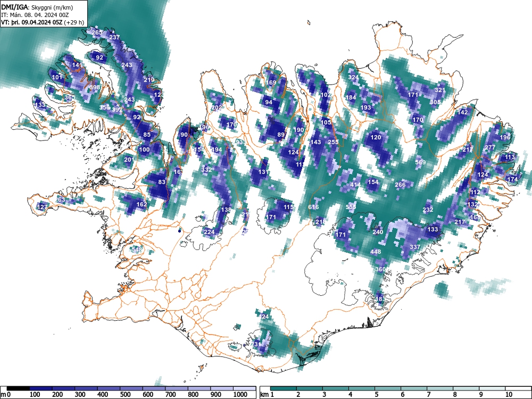Click the visibility value 555
Screen dimensions: 532x399
pos(351,207)
